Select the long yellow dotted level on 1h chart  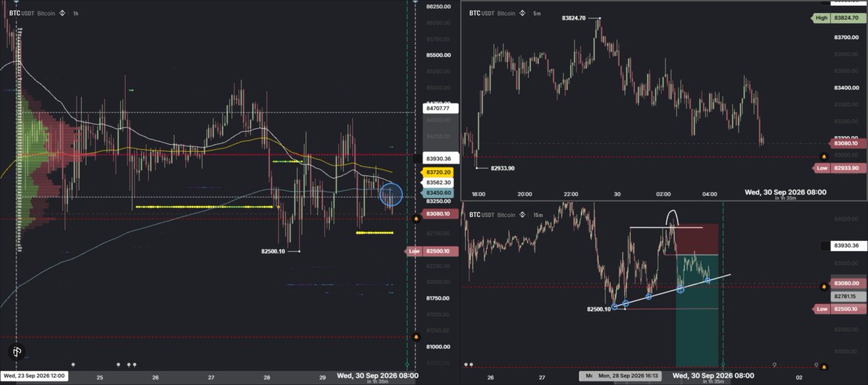[x=204, y=207]
